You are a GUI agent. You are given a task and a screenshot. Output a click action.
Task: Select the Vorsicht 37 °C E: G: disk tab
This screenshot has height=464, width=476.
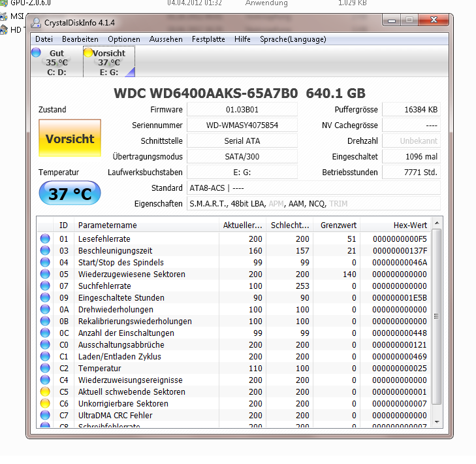(109, 61)
